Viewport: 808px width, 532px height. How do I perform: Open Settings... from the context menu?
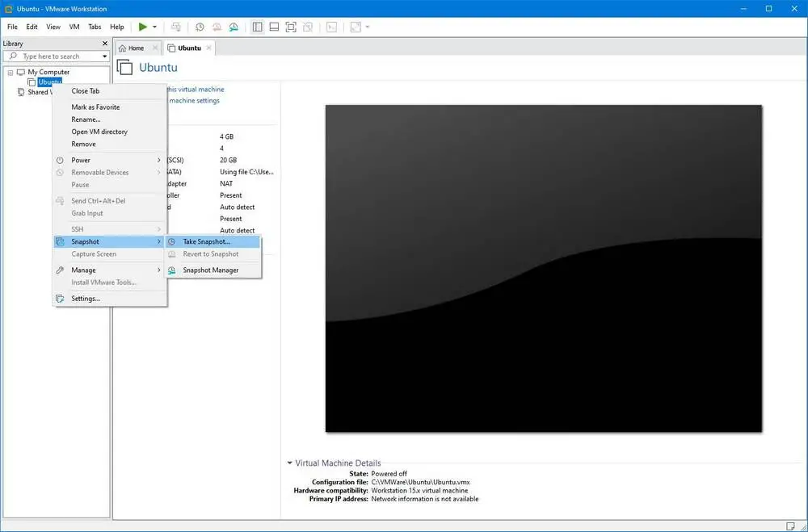(x=110, y=299)
